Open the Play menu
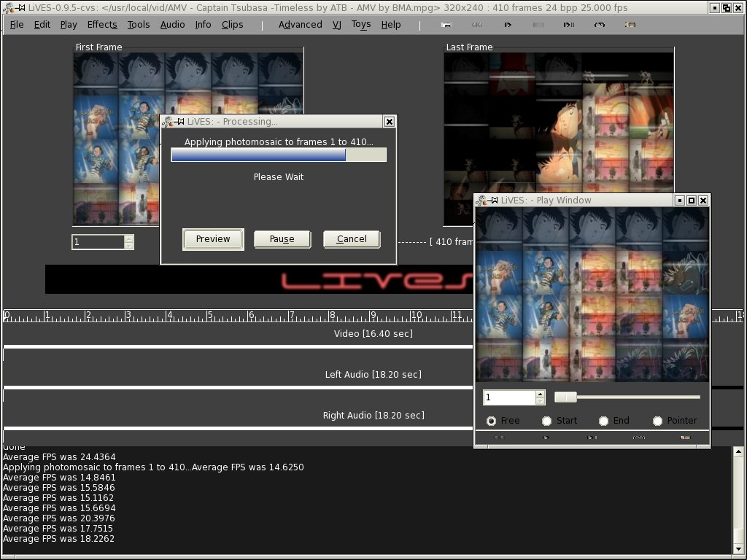The width and height of the screenshot is (747, 560). point(68,25)
